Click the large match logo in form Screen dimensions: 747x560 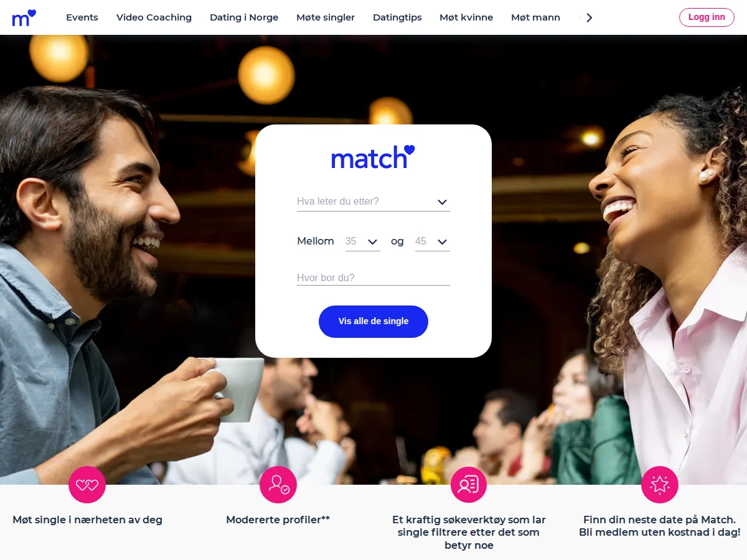[374, 157]
